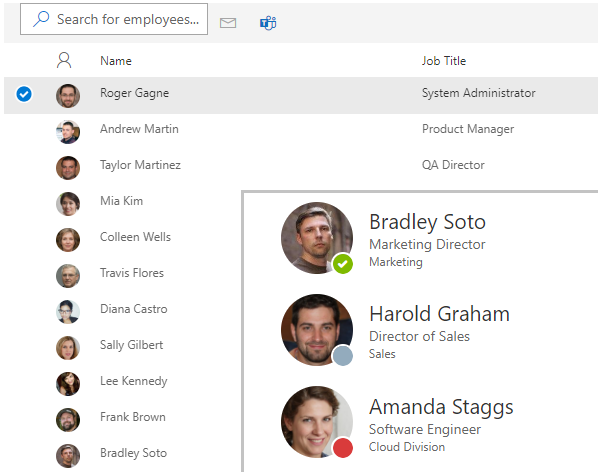The height and width of the screenshot is (472, 598).
Task: Select Taylor Martinez in the list
Action: pos(140,165)
